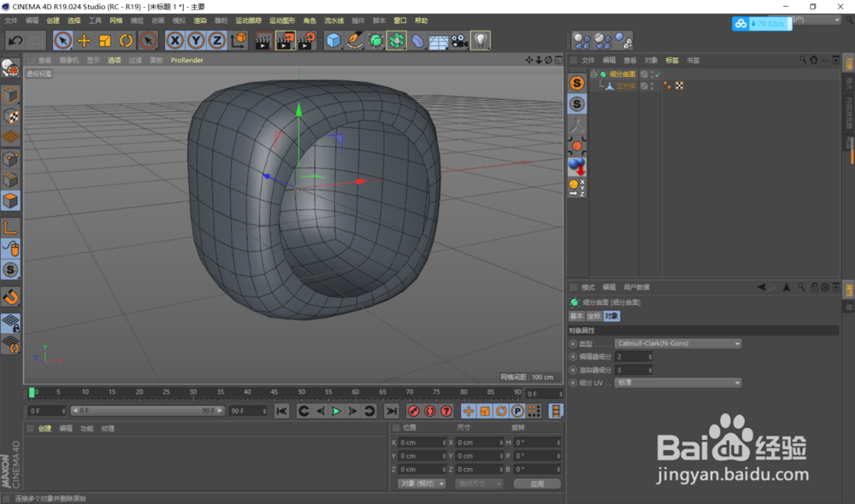Screen dimensions: 855x504
Task: Lock the Y axis in the toolbar
Action: (197, 39)
